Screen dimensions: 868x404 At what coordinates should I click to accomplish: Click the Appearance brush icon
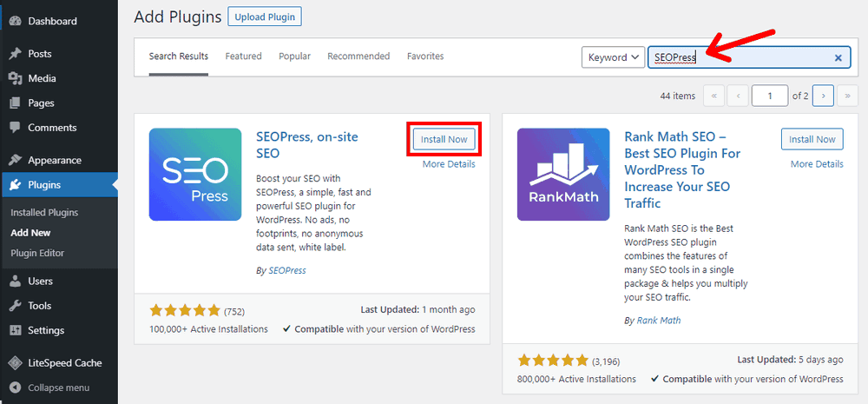pyautogui.click(x=16, y=160)
